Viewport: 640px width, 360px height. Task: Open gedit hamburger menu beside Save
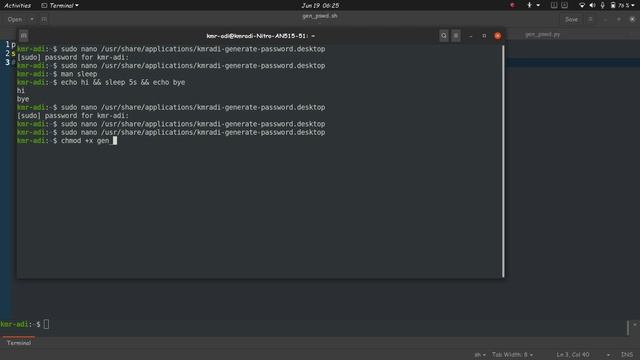pos(590,19)
